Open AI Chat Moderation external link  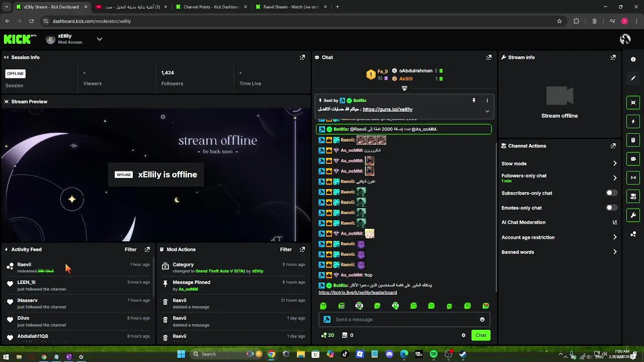pyautogui.click(x=615, y=222)
